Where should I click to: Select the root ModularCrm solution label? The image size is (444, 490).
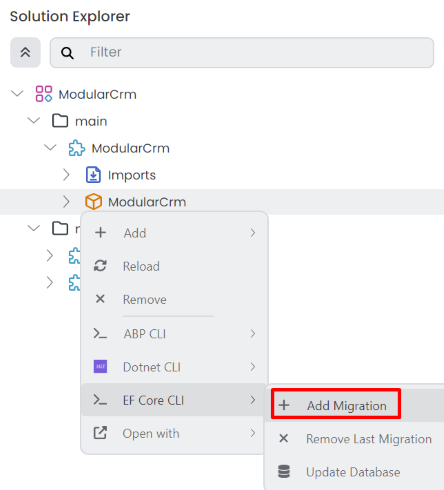click(98, 95)
